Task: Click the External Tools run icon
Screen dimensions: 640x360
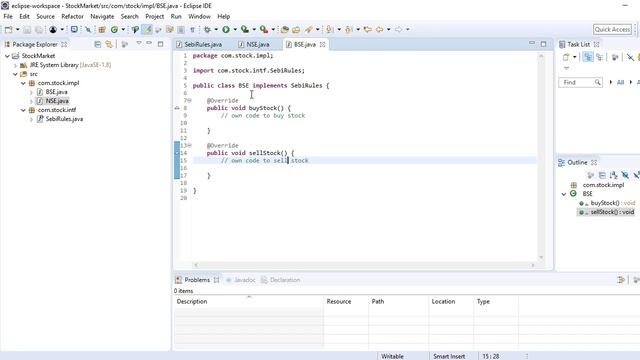Action: point(264,29)
